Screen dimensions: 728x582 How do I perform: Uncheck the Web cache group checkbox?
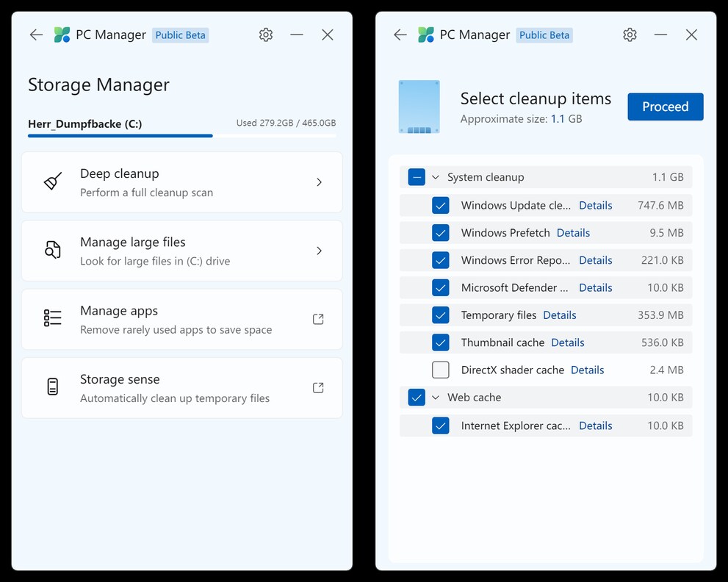417,397
